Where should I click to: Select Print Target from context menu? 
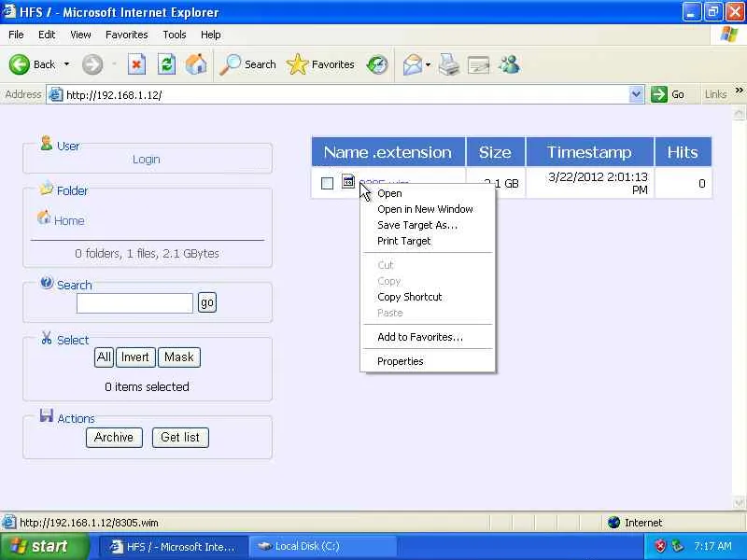click(x=428, y=241)
